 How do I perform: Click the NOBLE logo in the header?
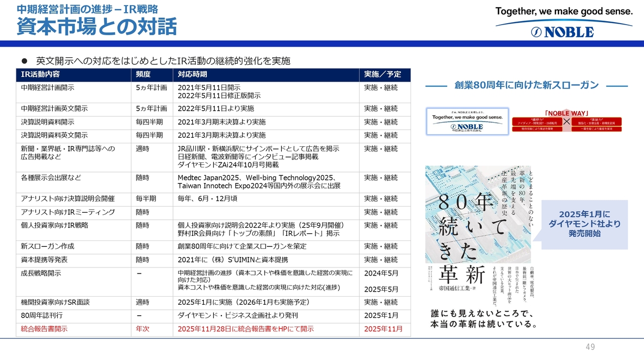pyautogui.click(x=563, y=31)
